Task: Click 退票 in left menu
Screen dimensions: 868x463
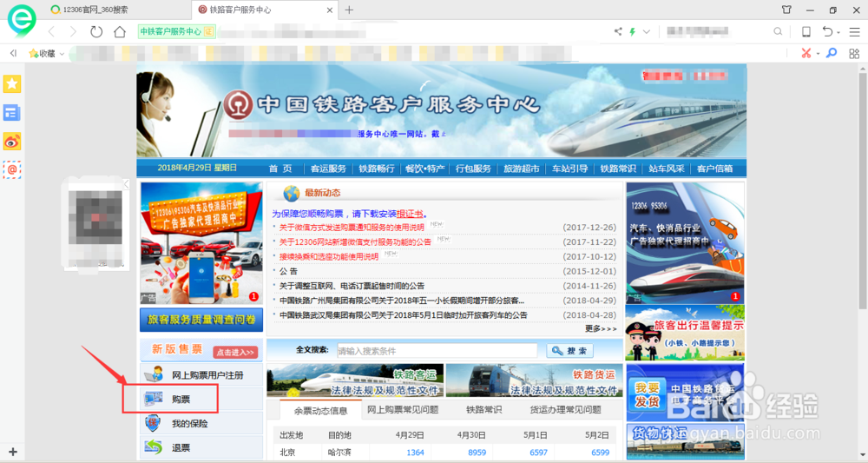Action: [x=181, y=447]
